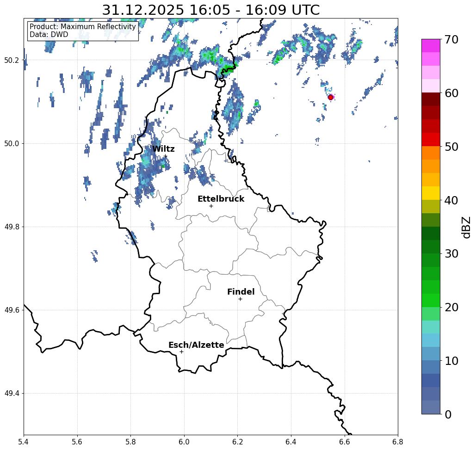Click the plus marker under Esch/Alzette
The width and height of the screenshot is (476, 450).
(181, 352)
